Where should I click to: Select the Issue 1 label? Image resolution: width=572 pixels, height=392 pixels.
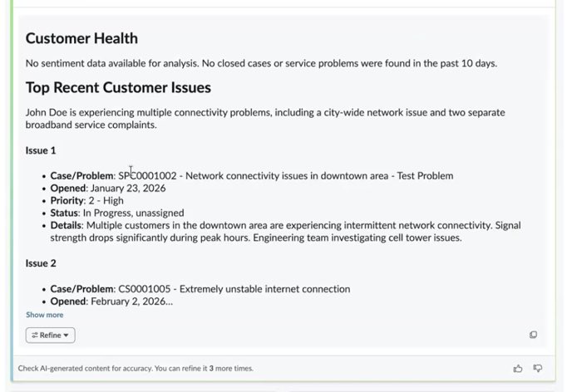pos(41,150)
